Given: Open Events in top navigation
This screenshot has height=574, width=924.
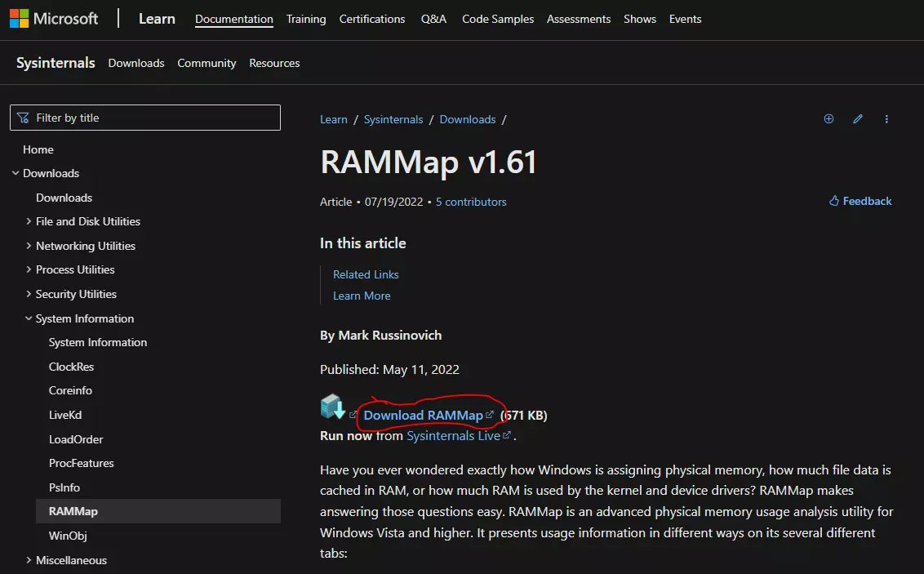Looking at the screenshot, I should (686, 19).
